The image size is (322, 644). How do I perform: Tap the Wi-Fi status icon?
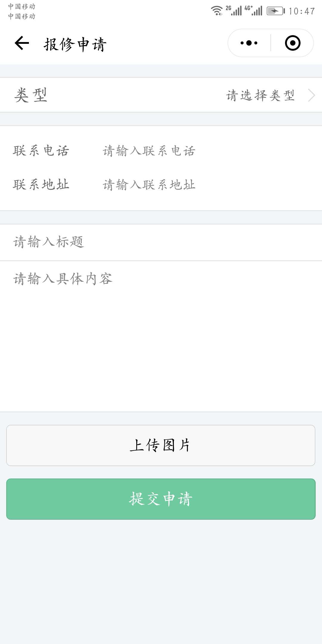point(217,11)
